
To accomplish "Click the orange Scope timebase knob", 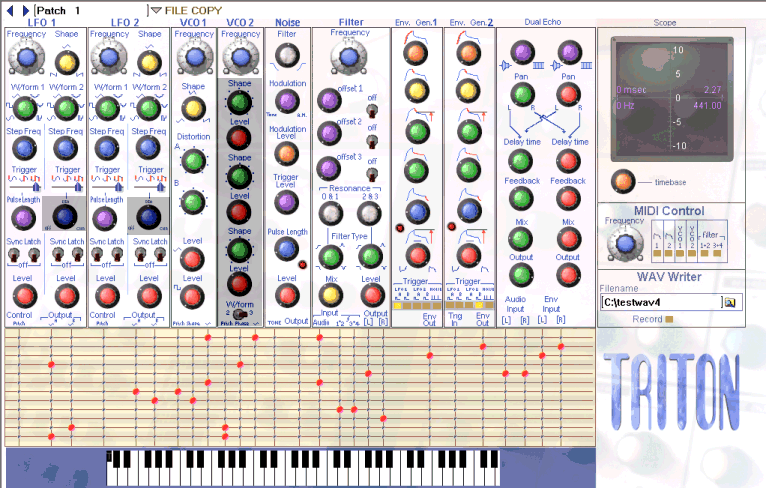I will click(x=623, y=181).
